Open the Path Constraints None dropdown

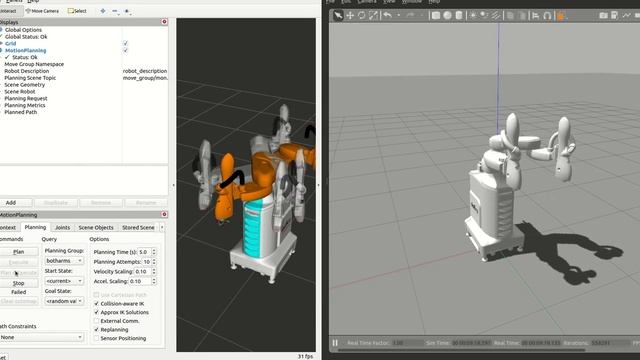coord(42,337)
